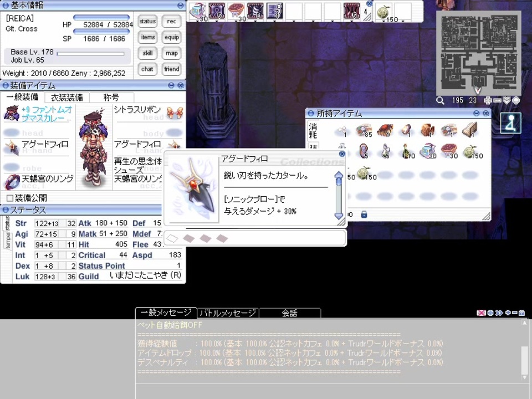
Task: Collapse the 装備アイテム window with left circle
Action: click(x=5, y=85)
